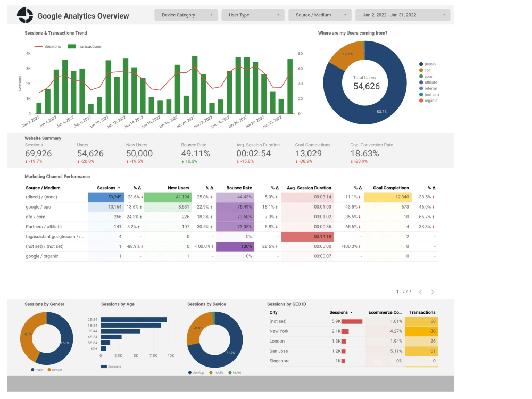Open the Source / Medium dropdown filter

(x=320, y=15)
